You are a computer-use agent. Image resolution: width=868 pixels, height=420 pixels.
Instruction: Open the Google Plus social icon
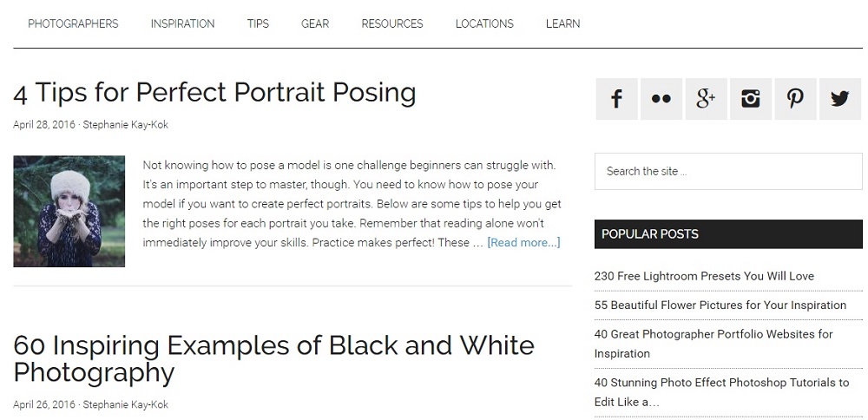click(706, 99)
